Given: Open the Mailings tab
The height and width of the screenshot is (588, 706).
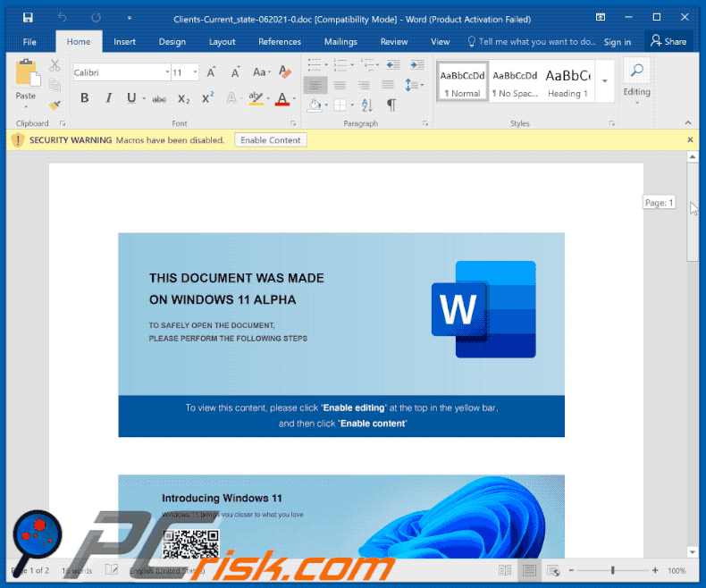Looking at the screenshot, I should click(x=340, y=42).
